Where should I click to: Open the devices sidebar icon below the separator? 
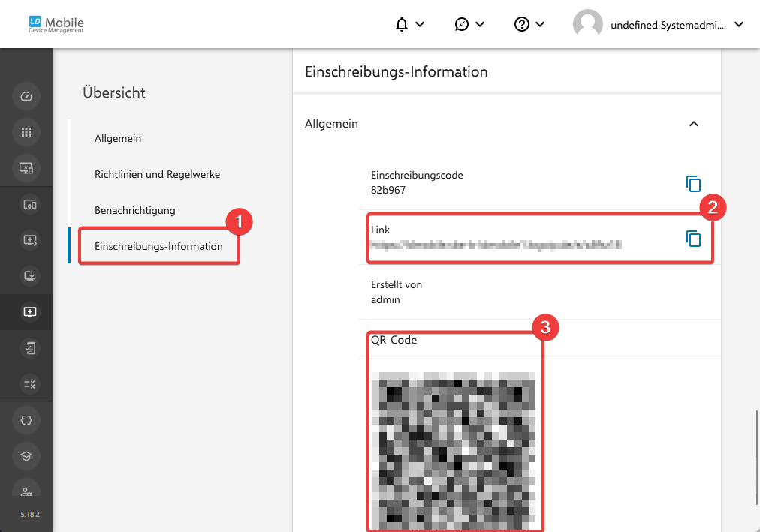click(x=29, y=204)
